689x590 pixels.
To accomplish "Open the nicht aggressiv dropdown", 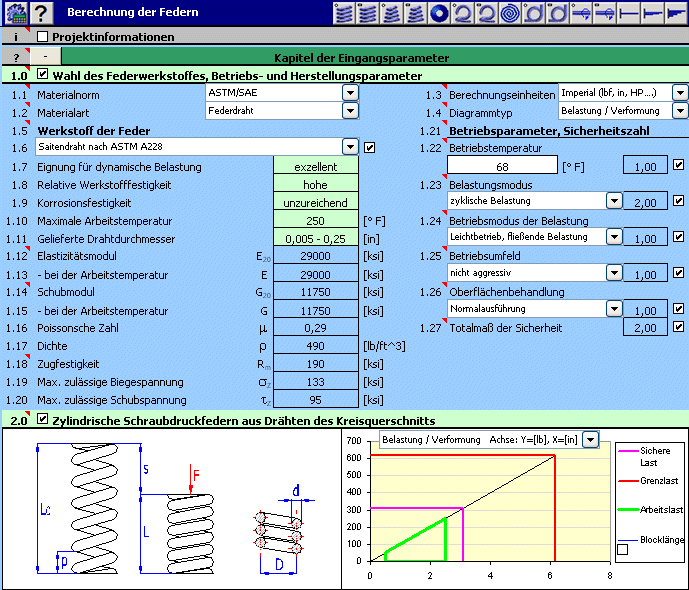I will (614, 273).
